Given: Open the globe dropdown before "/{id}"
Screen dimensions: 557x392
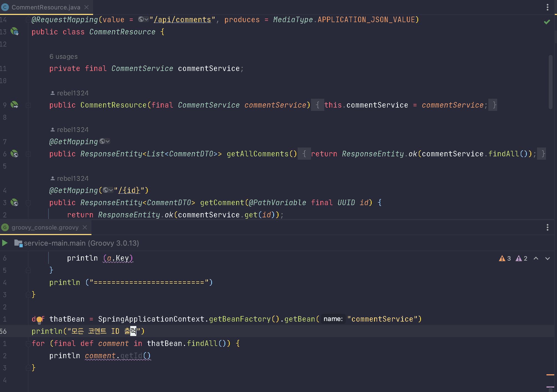Looking at the screenshot, I should pos(108,190).
